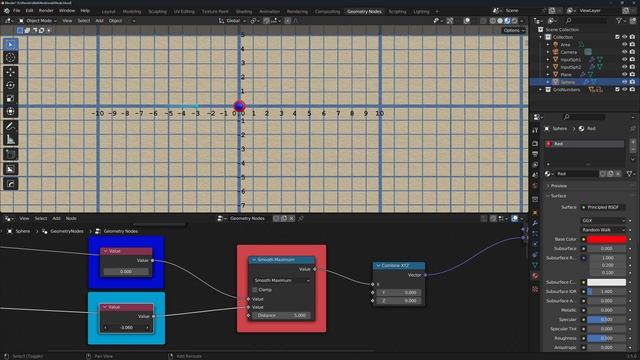This screenshot has height=360, width=640.
Task: Open 3D viewport Object menu
Action: tap(115, 20)
